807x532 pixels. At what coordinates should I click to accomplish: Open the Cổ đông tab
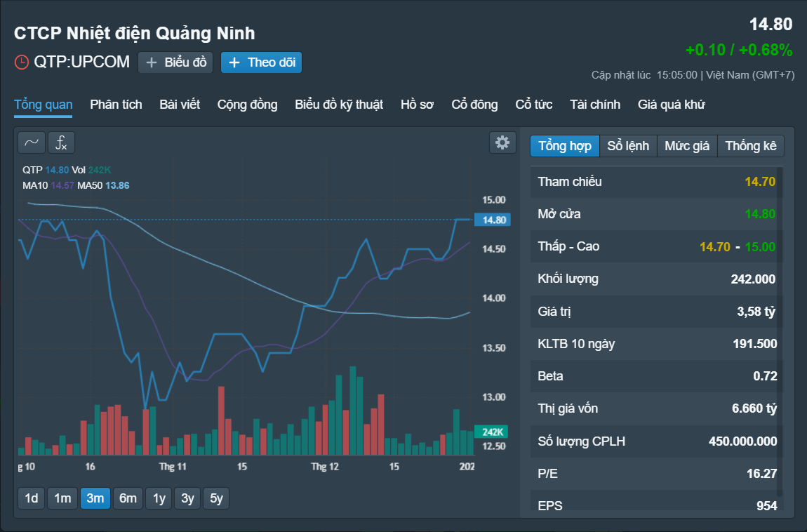474,105
